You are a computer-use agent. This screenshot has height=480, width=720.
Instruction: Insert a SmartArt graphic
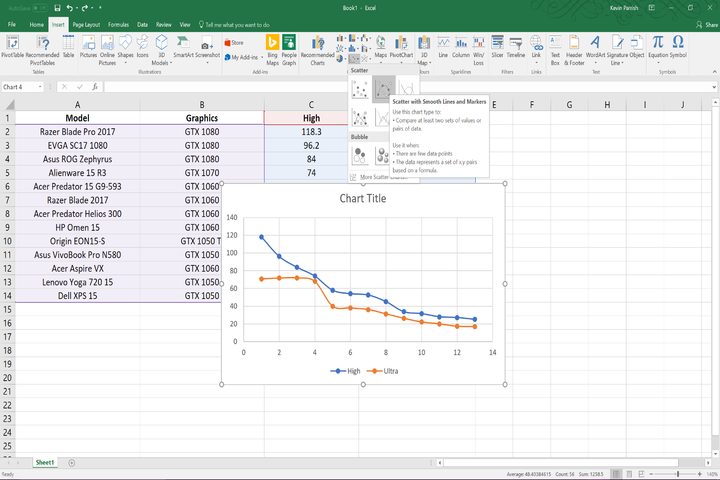(x=184, y=47)
